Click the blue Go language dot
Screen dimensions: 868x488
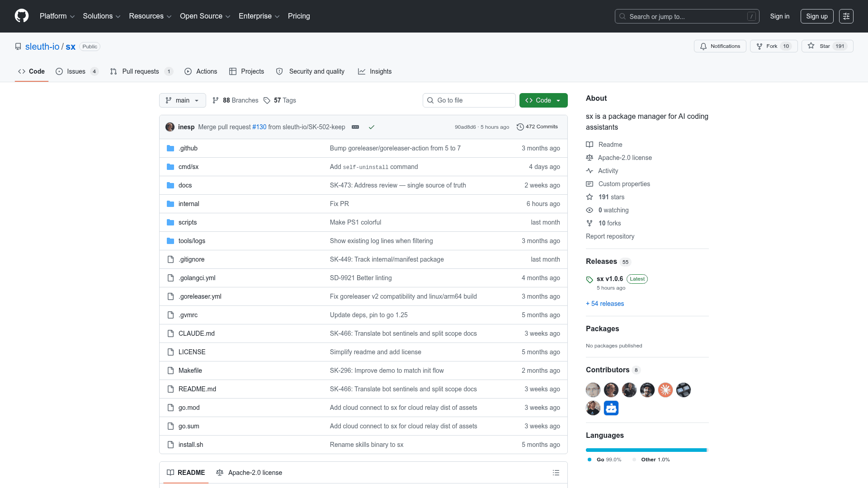590,460
